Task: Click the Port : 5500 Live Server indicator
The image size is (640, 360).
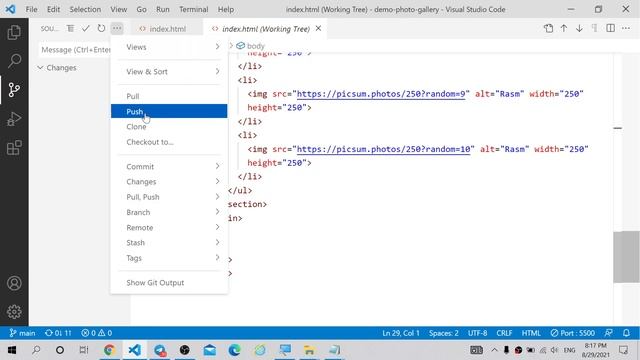Action: click(572, 333)
